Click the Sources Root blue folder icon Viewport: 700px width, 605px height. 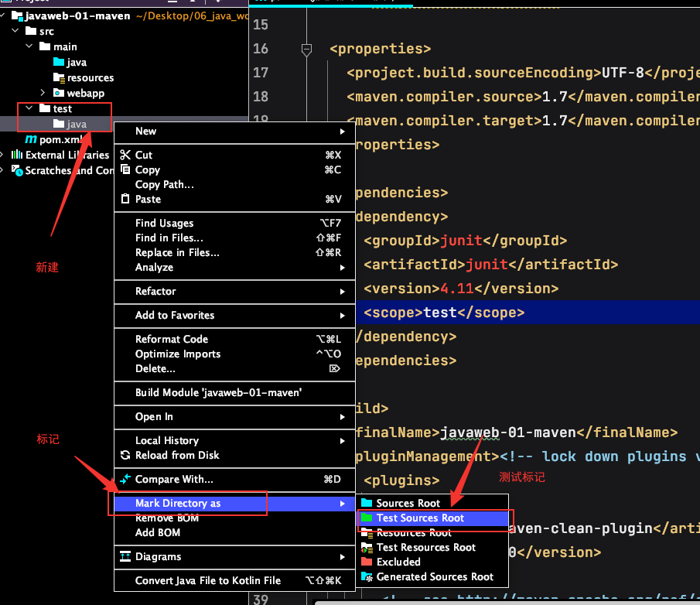click(x=367, y=502)
